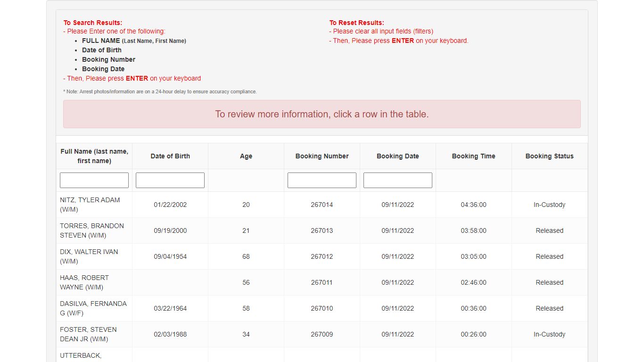Click the Booking Time column header
This screenshot has width=644, height=362.
[474, 156]
